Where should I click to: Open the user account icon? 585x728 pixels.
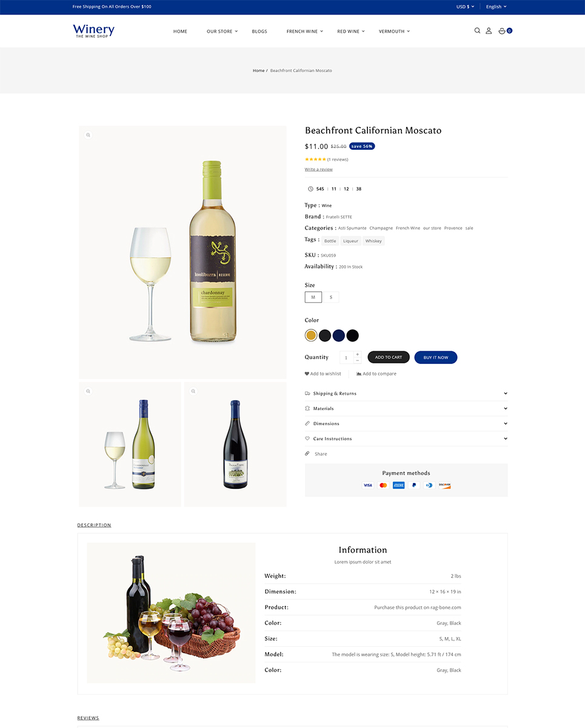coord(489,30)
